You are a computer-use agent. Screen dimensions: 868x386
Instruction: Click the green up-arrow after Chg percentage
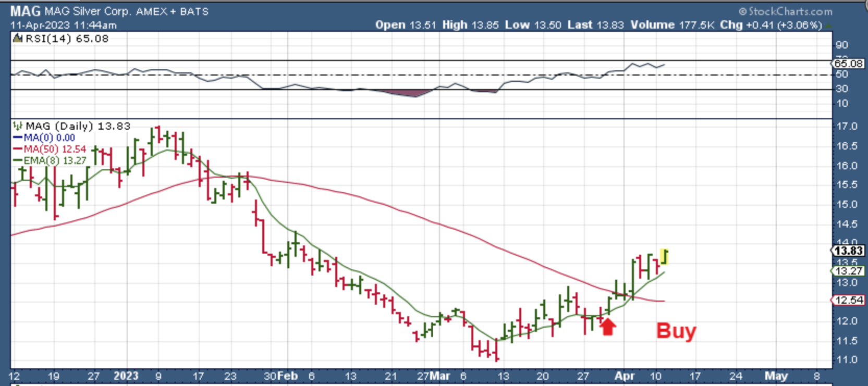[x=828, y=25]
